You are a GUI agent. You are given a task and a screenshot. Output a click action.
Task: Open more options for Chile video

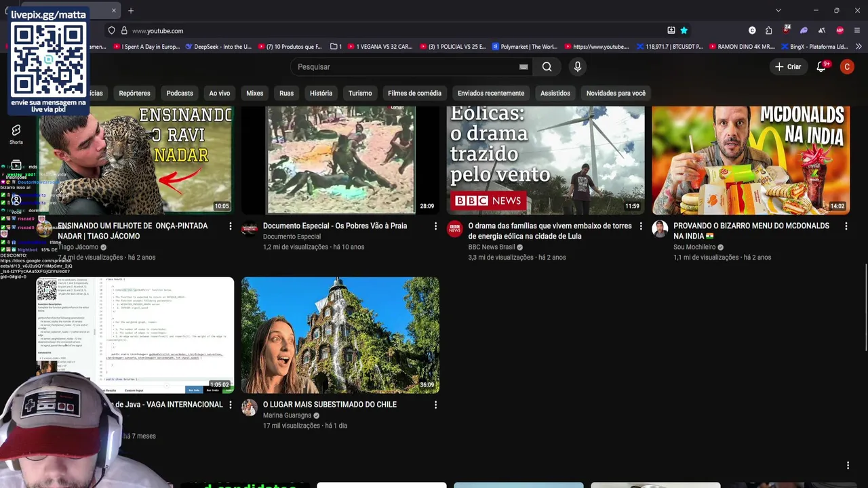[x=435, y=405]
